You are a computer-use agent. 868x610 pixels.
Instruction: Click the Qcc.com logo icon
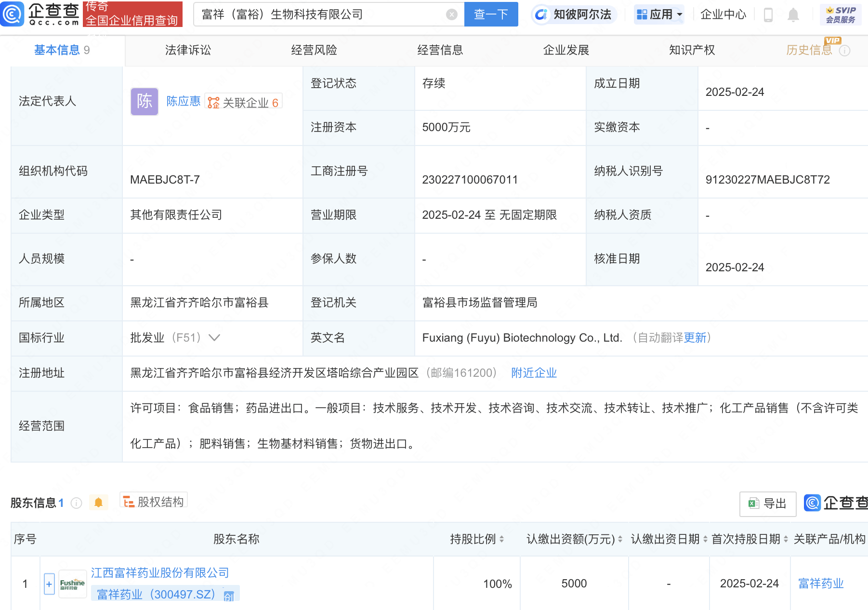(x=12, y=14)
